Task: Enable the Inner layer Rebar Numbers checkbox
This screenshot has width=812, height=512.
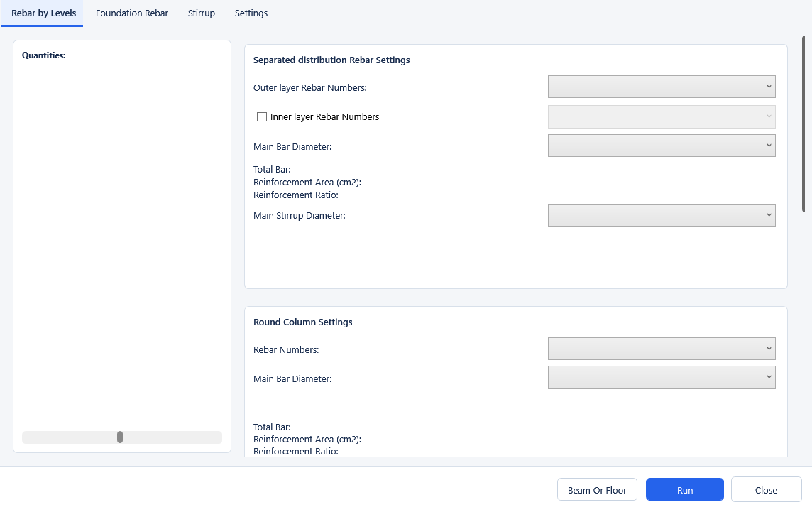Action: pos(262,117)
